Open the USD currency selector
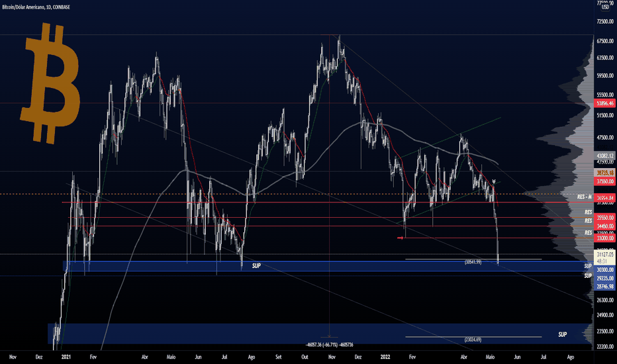617x364 pixels. (x=605, y=7)
